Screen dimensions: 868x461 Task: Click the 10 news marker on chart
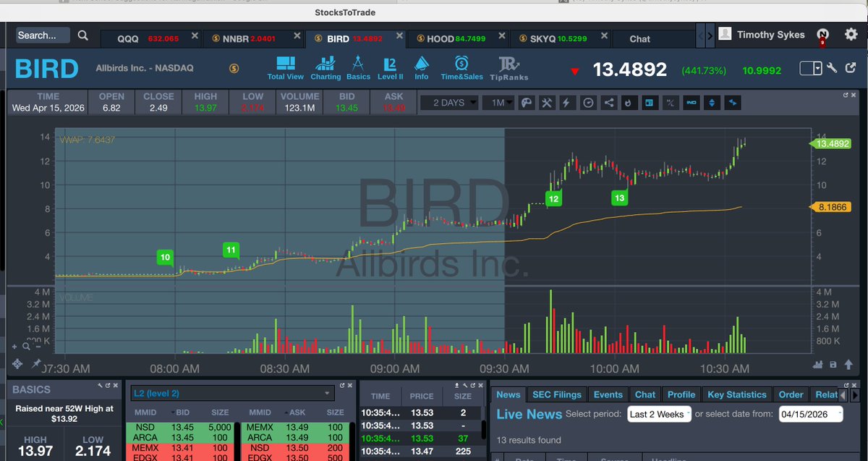[x=166, y=258]
